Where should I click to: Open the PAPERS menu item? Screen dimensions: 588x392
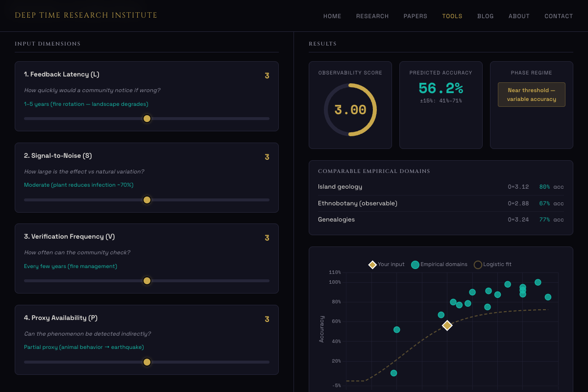click(416, 16)
